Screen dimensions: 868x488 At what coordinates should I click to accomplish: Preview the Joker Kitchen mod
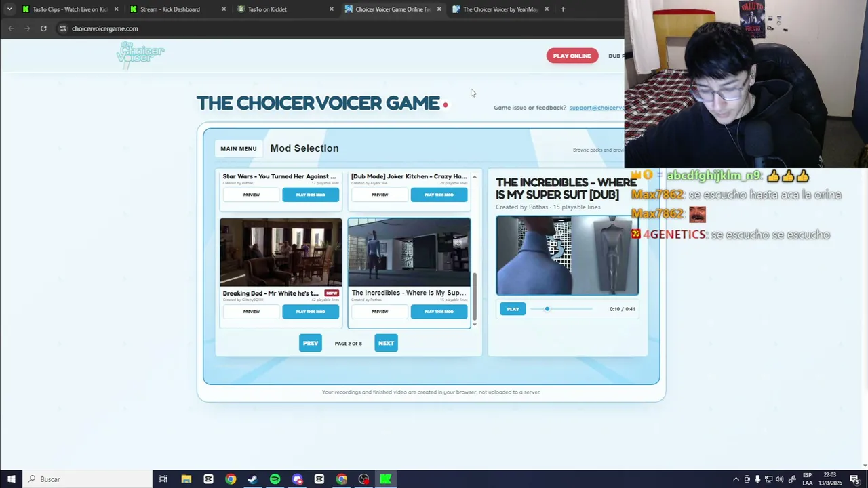pos(380,195)
